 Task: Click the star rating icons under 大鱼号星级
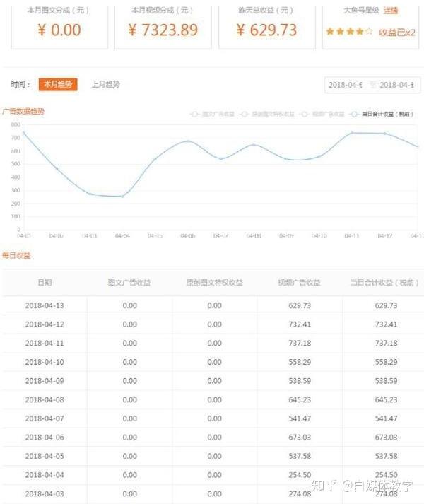[x=349, y=32]
